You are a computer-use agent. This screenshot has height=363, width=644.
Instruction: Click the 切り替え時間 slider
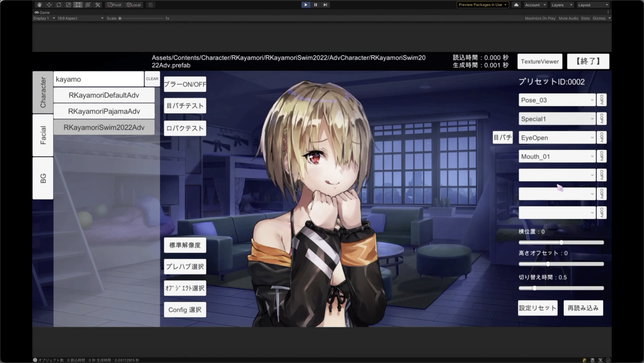(x=561, y=288)
